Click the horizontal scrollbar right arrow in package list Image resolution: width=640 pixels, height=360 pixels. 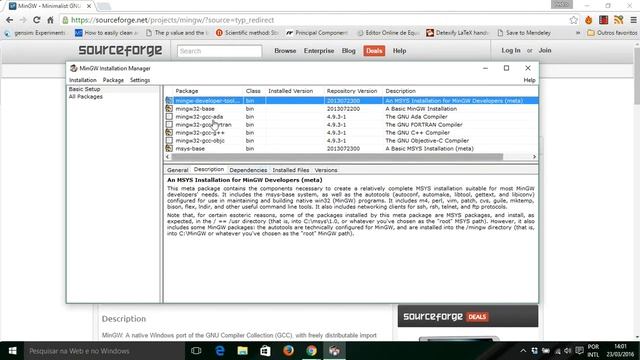coord(534,157)
